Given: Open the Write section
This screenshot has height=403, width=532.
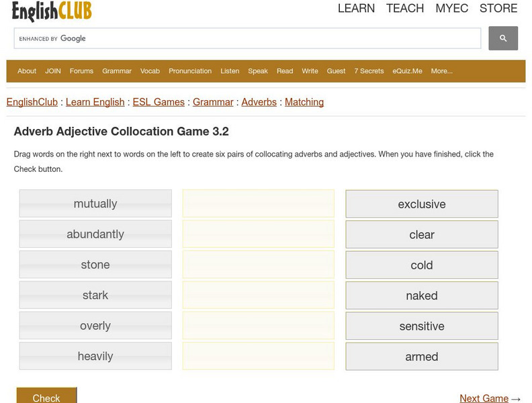Looking at the screenshot, I should pyautogui.click(x=310, y=71).
